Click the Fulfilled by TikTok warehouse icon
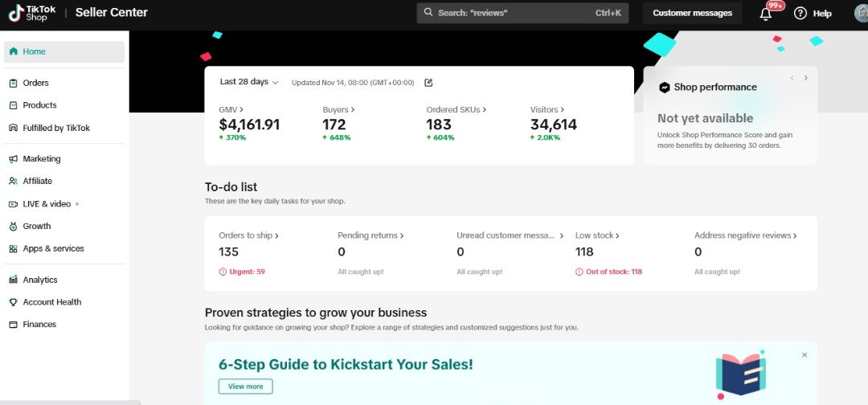 (x=14, y=128)
